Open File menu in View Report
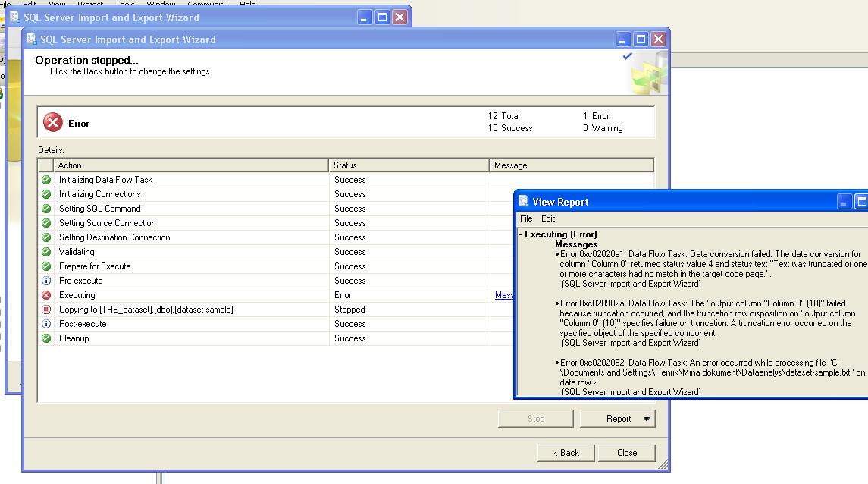The width and height of the screenshot is (868, 484). pos(526,218)
